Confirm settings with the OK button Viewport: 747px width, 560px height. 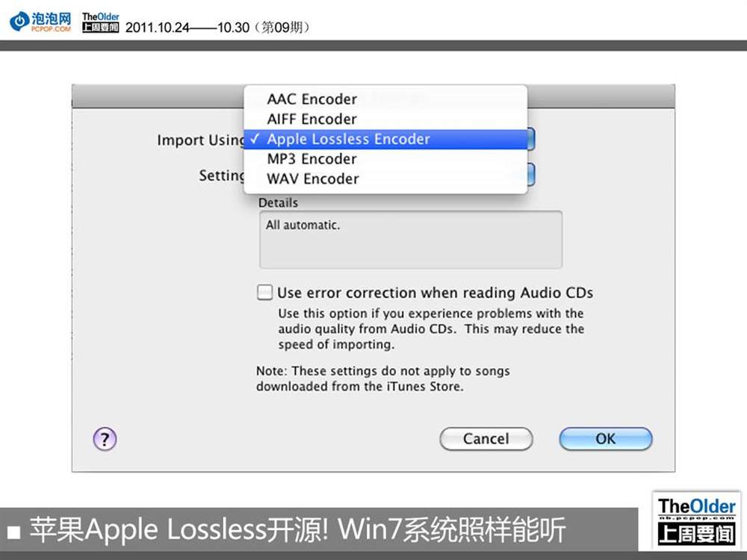pyautogui.click(x=606, y=438)
